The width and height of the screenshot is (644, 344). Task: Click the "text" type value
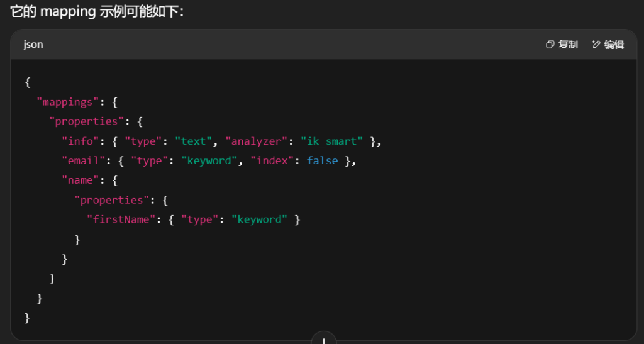coord(194,141)
